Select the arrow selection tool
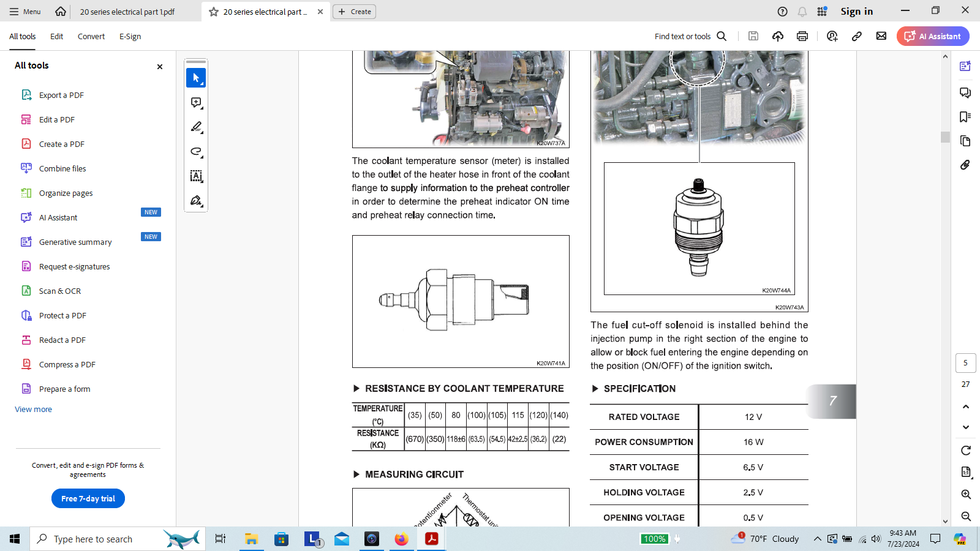 point(196,78)
